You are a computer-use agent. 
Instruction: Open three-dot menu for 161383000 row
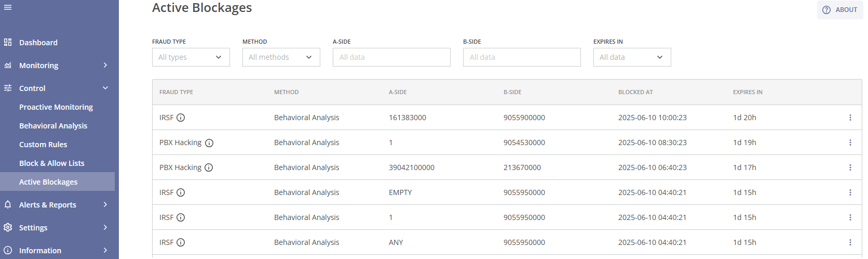pos(850,118)
